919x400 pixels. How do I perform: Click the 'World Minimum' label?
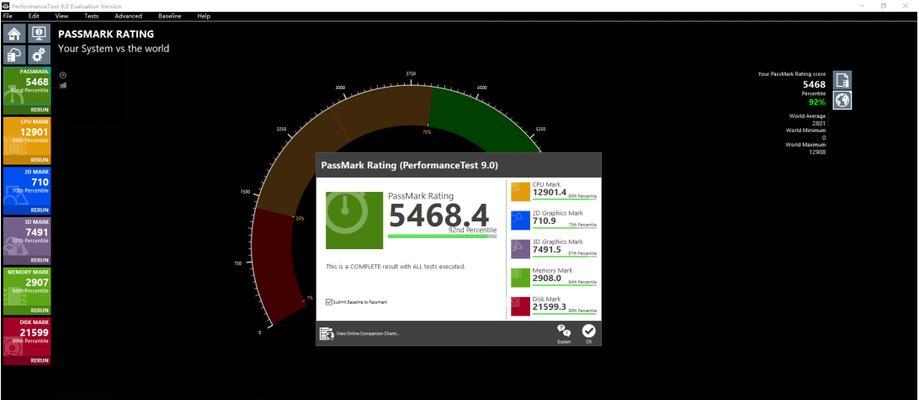coord(806,130)
